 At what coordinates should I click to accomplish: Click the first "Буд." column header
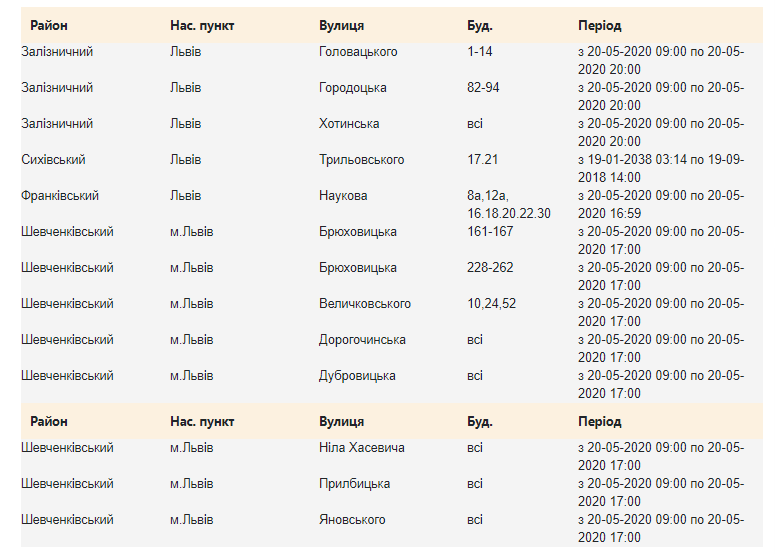pos(480,25)
